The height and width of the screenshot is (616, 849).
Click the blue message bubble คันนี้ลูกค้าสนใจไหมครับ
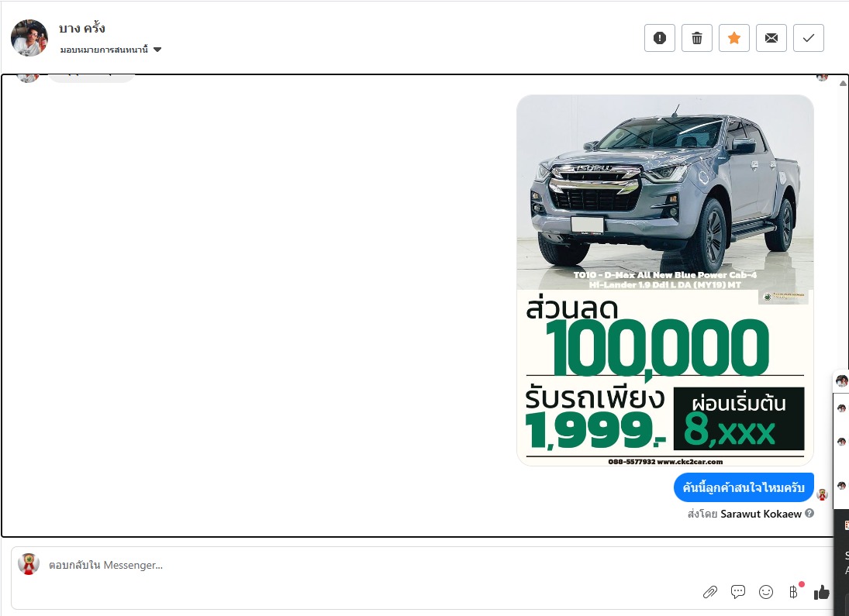tap(744, 488)
